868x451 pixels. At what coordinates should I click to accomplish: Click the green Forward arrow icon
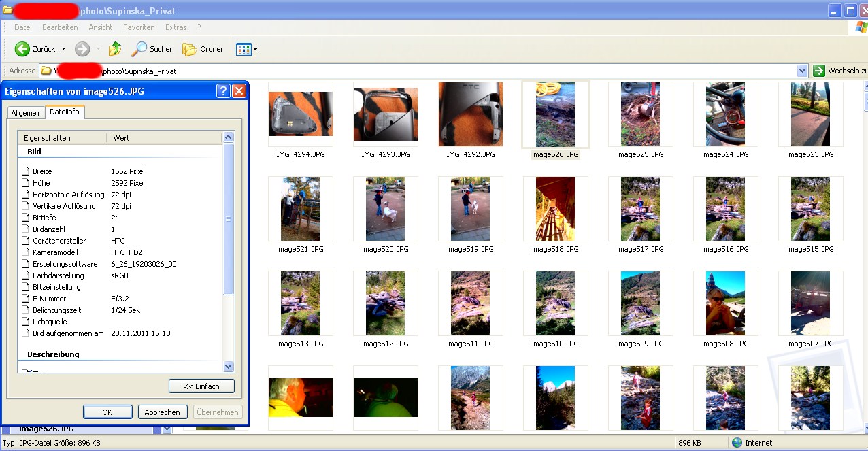pyautogui.click(x=82, y=49)
